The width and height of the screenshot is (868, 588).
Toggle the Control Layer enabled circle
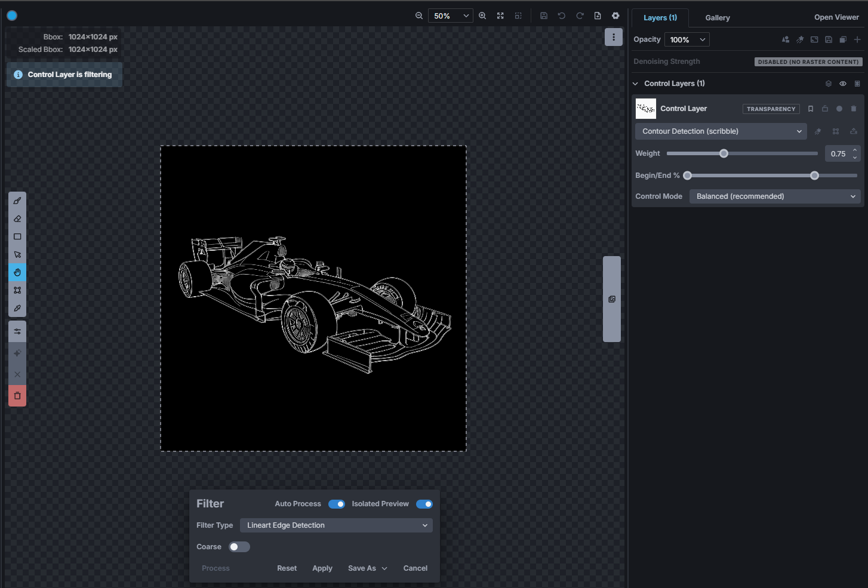point(839,109)
